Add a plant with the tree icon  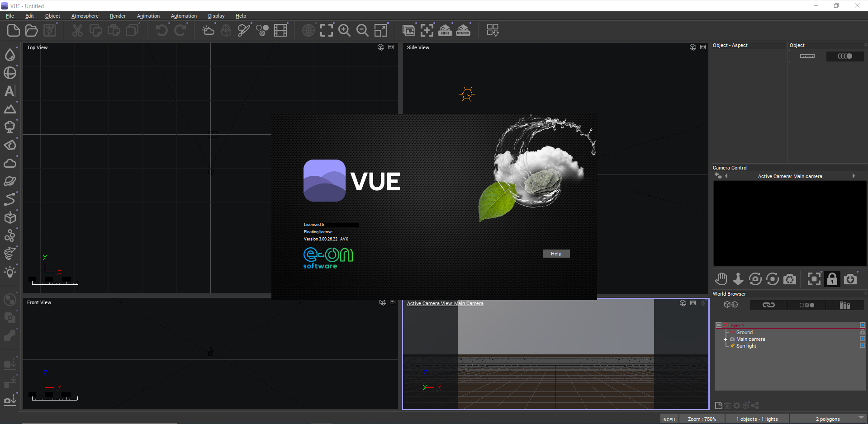click(x=10, y=127)
